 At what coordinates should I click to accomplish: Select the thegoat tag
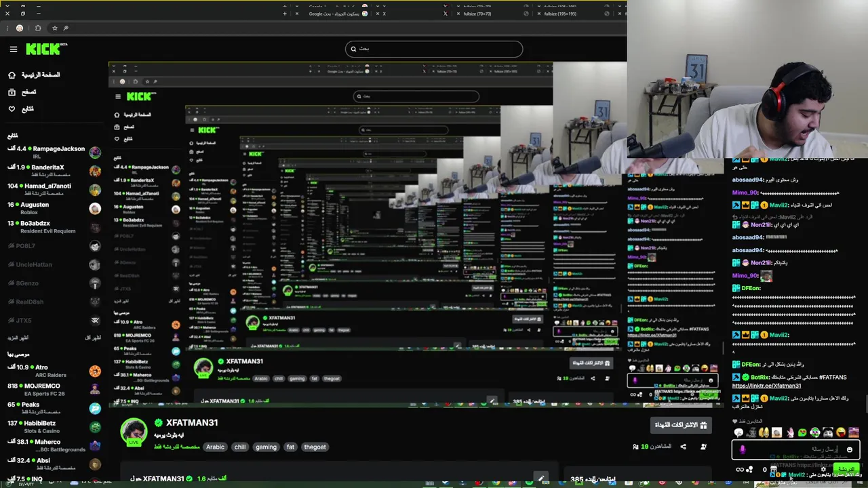pos(315,447)
